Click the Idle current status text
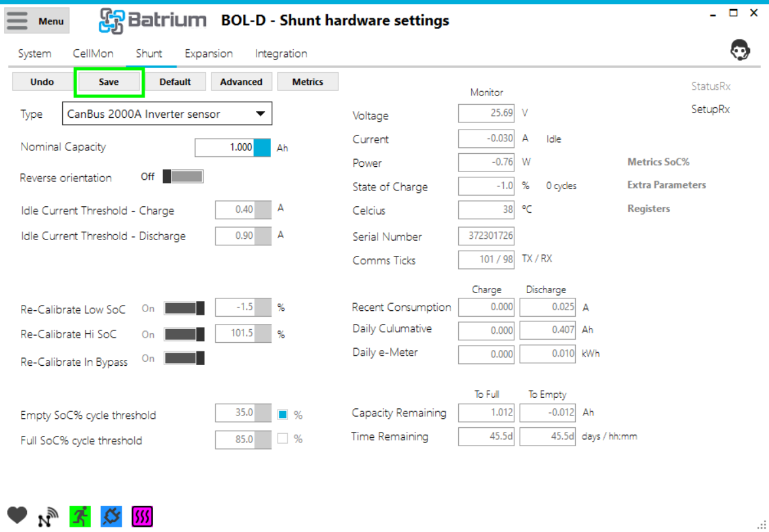This screenshot has height=532, width=769. 554,139
